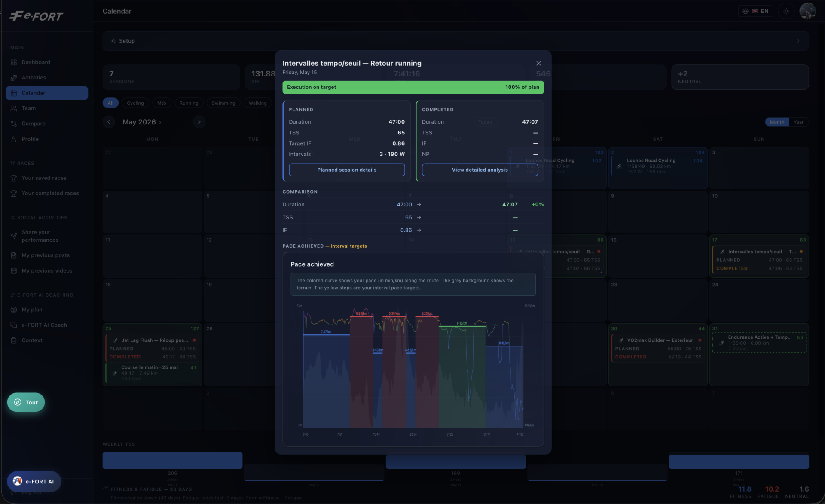Image resolution: width=825 pixels, height=504 pixels.
Task: Click the globe language icon
Action: 746,11
